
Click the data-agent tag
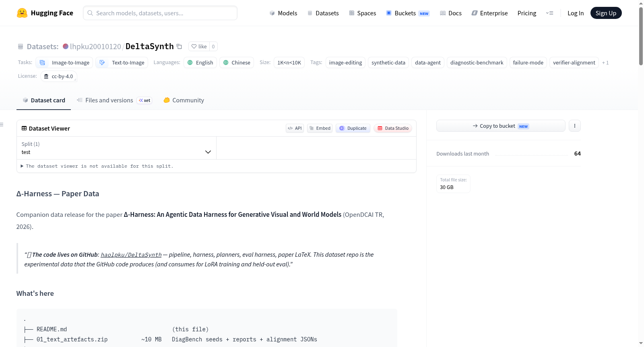pos(428,62)
